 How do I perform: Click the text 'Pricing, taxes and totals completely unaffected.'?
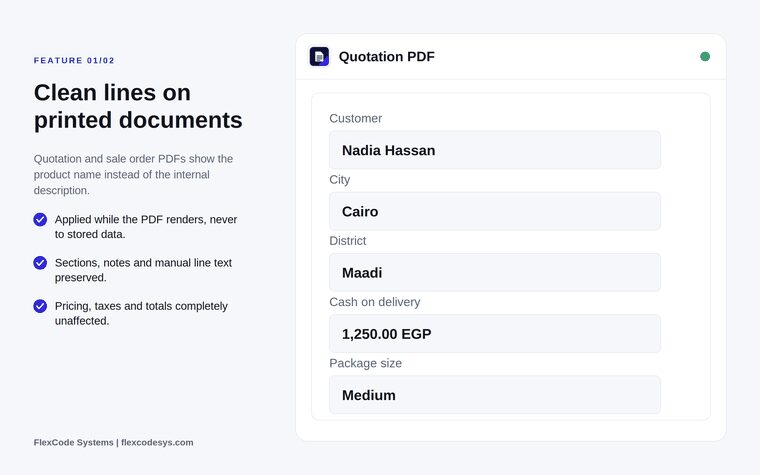(141, 314)
